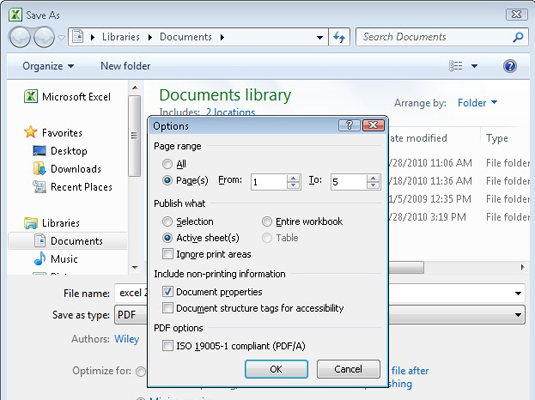Click OK in Options dialog

[x=276, y=369]
